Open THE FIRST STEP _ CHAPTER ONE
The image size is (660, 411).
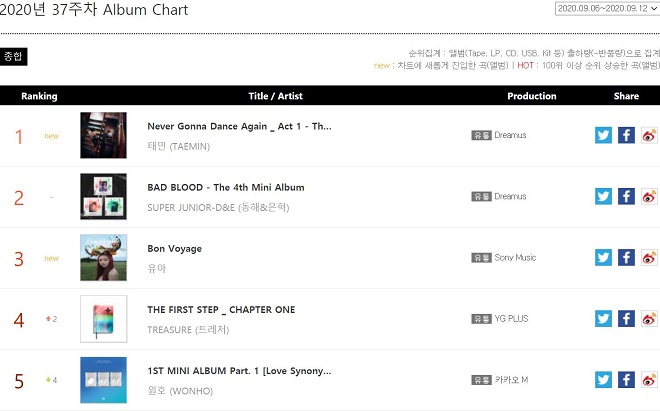221,310
